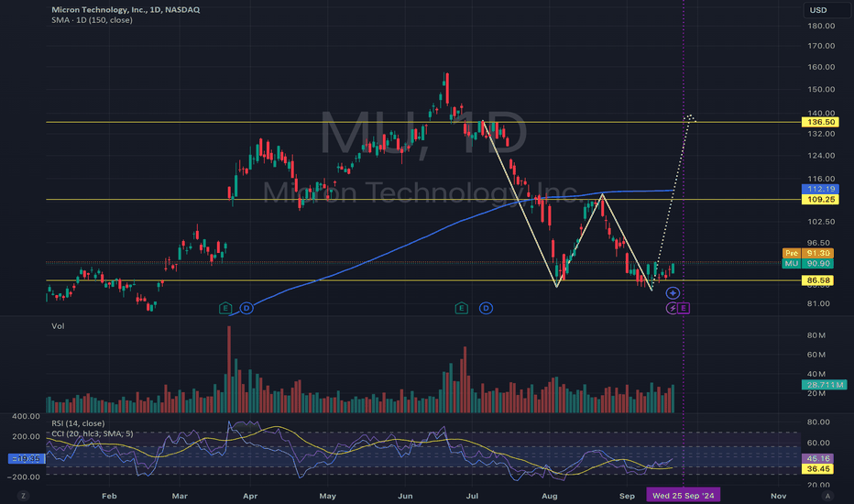Click the Jun label on time axis
Screen dimensions: 854x504
point(405,496)
